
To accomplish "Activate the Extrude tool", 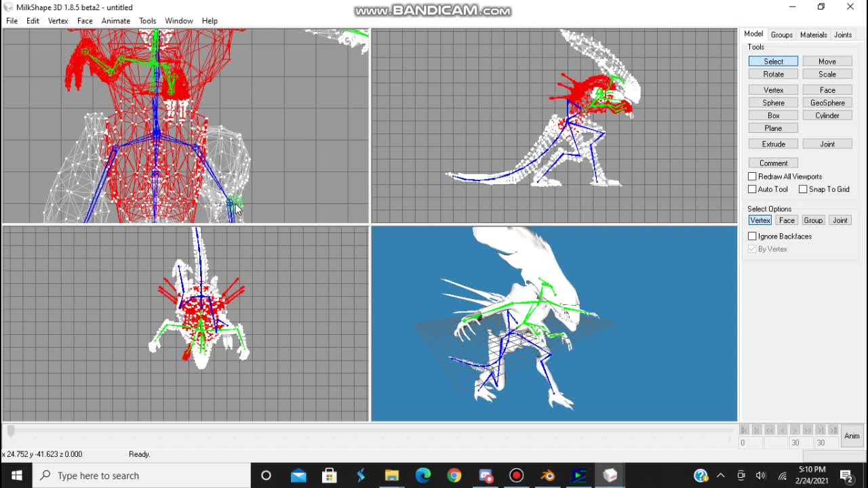I will 772,144.
